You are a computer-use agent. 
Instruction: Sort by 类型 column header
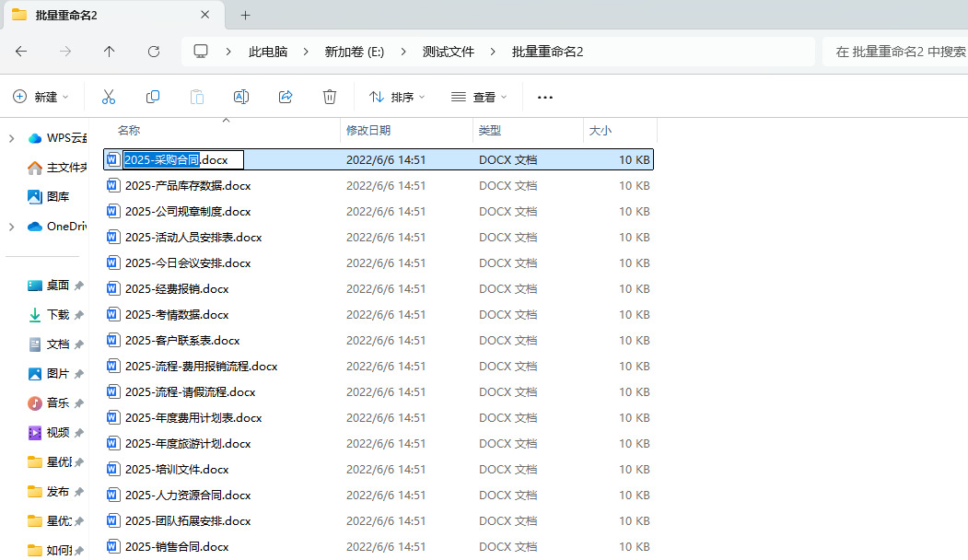coord(490,130)
